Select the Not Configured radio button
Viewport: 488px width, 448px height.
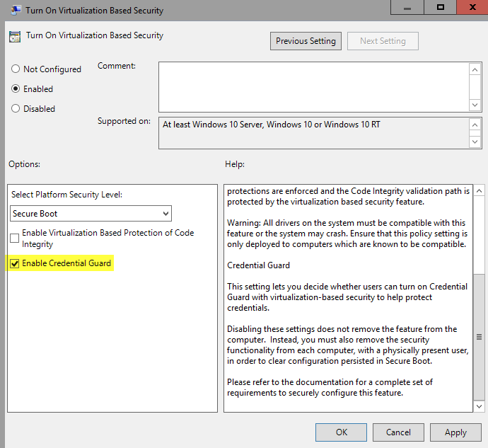(x=16, y=69)
